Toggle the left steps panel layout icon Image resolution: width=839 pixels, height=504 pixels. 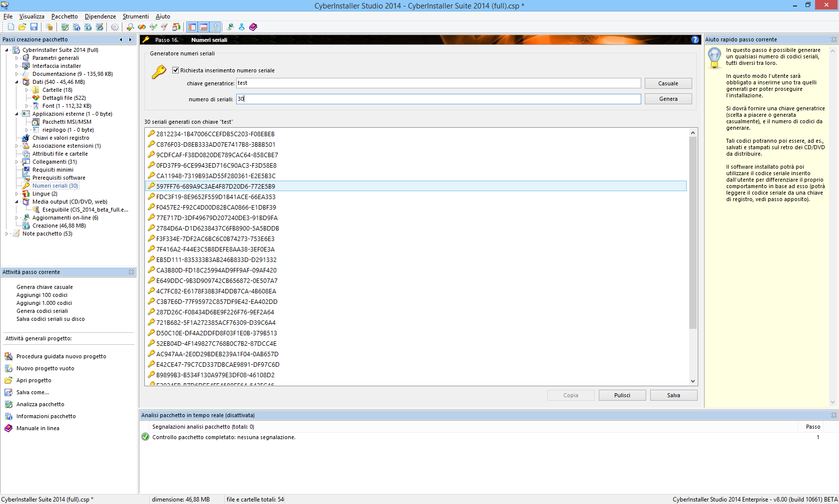192,27
